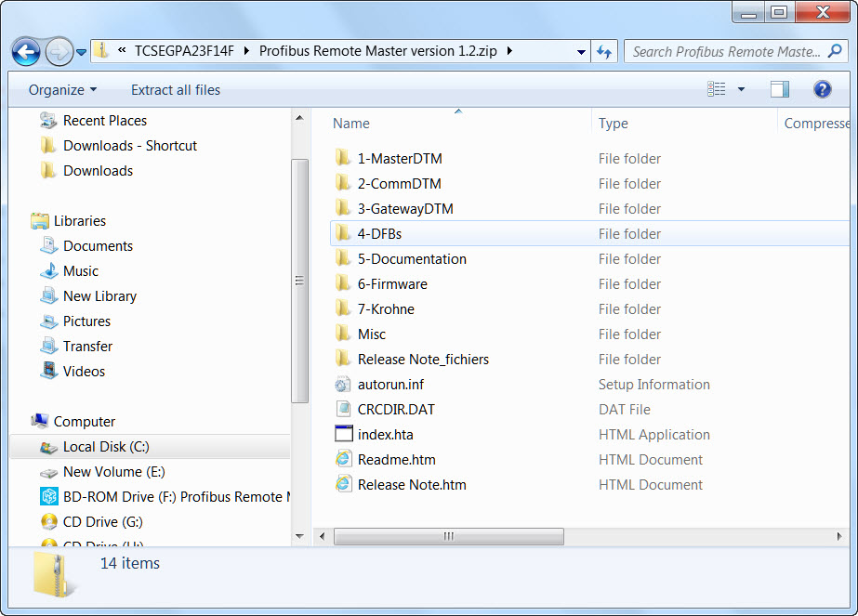Go back with the Back arrow button
This screenshot has height=616, width=858.
(26, 52)
